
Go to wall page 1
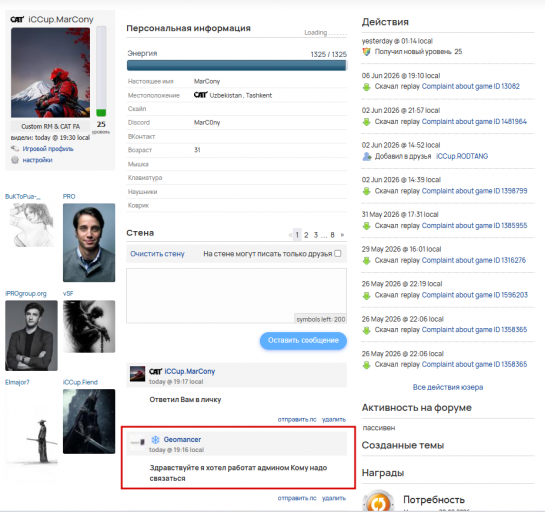[x=297, y=235]
